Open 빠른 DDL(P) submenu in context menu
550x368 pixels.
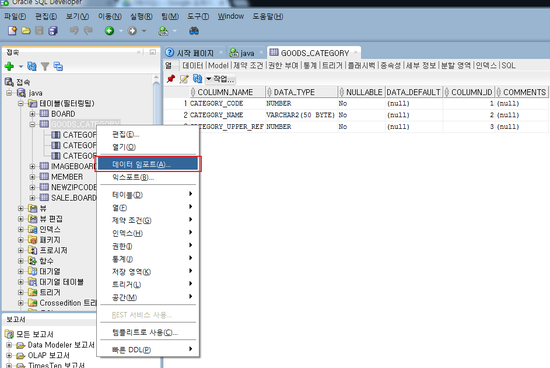(148, 349)
